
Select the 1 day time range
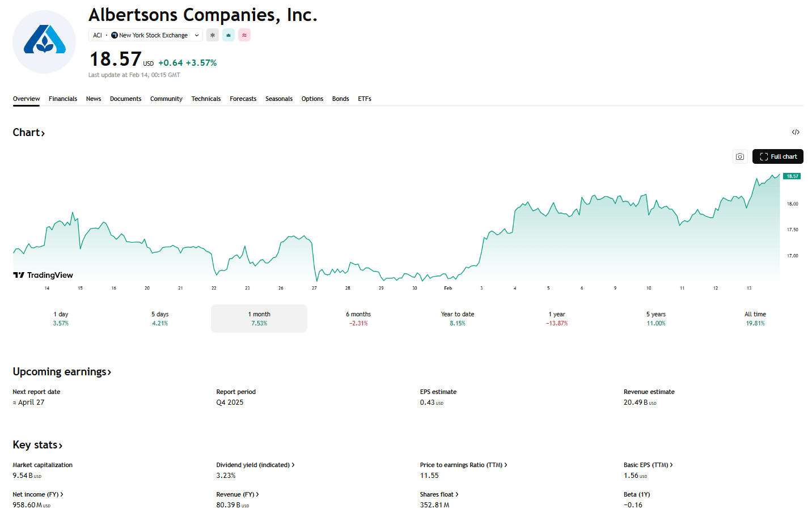coord(61,319)
